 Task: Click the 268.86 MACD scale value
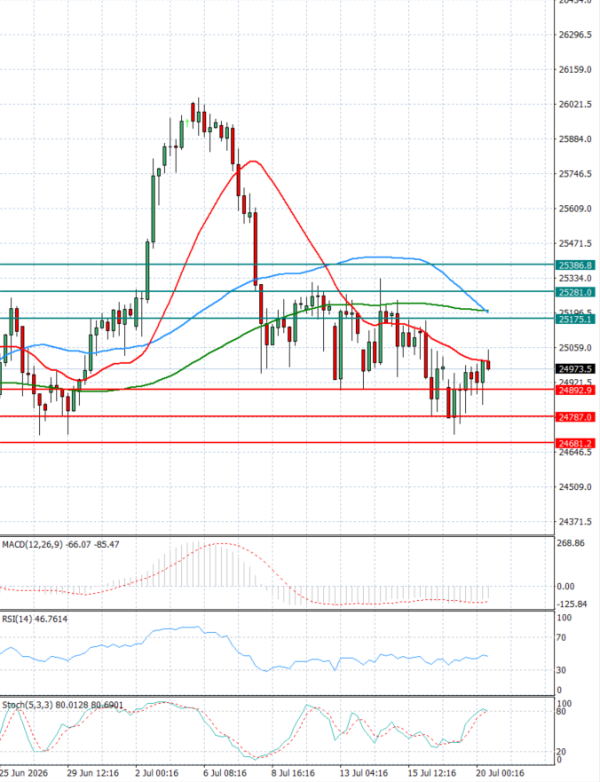click(571, 543)
